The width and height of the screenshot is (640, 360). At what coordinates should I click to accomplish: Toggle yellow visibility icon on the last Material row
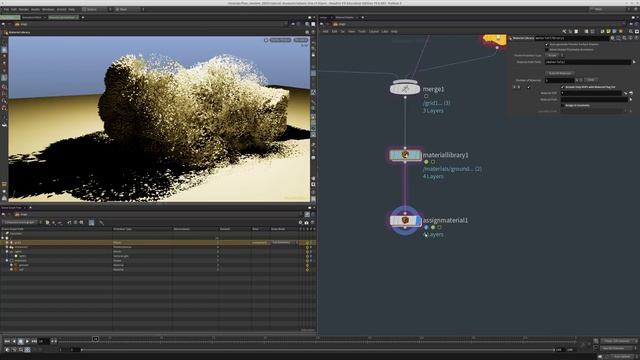pos(307,269)
